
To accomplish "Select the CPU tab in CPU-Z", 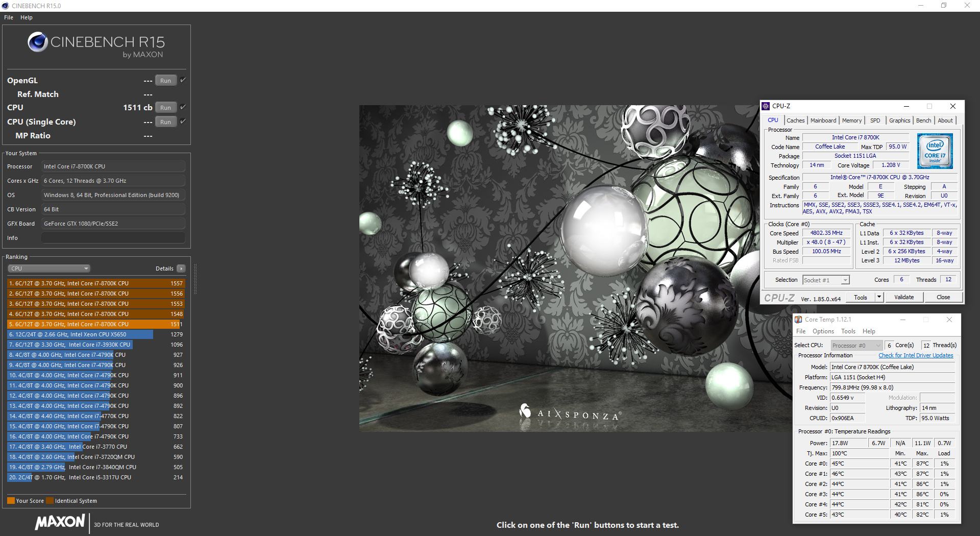I will coord(773,120).
